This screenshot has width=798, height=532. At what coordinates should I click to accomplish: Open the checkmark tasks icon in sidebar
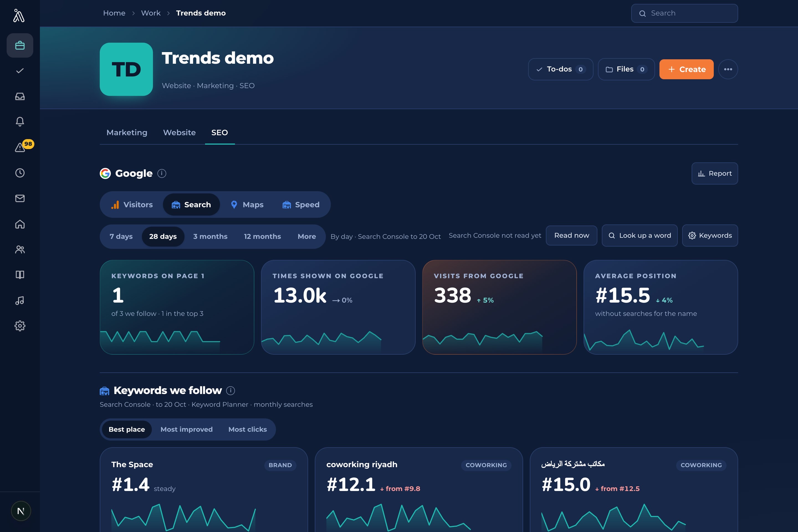pos(20,71)
